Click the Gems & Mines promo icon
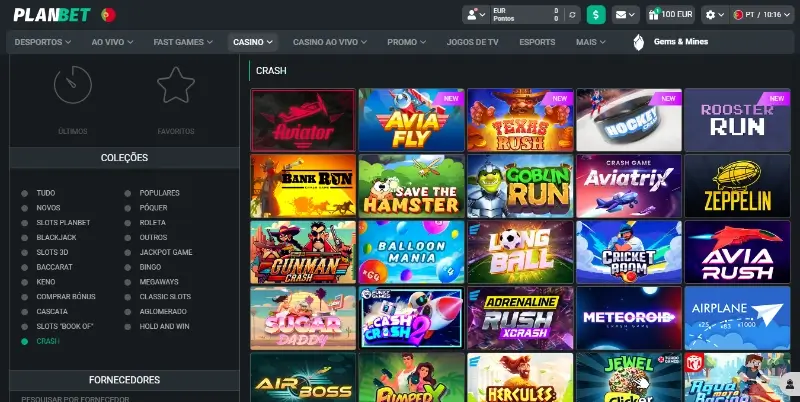Image resolution: width=800 pixels, height=402 pixels. (x=640, y=42)
